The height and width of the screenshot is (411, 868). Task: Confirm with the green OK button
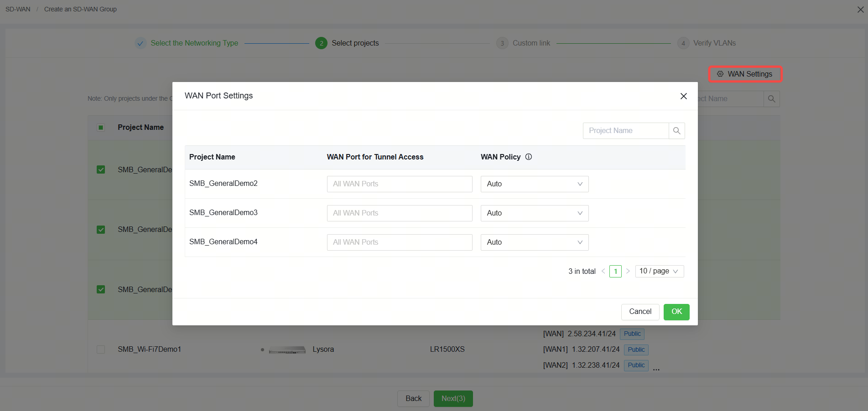click(x=676, y=312)
